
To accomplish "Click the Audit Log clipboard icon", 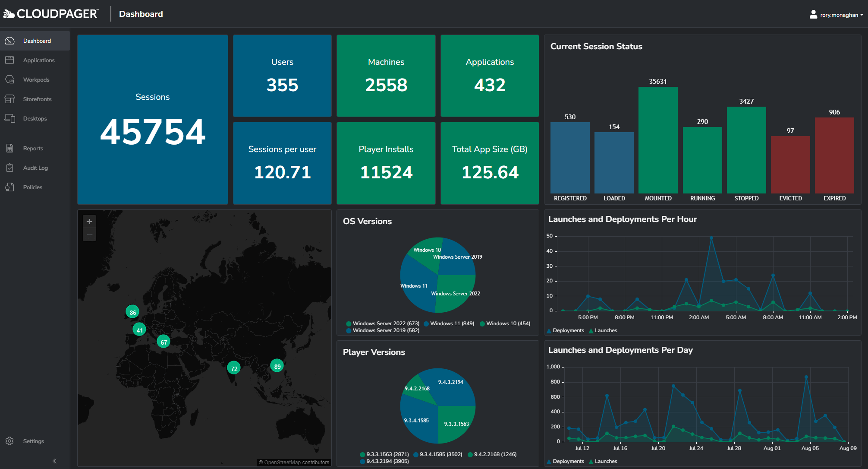I will click(x=9, y=168).
